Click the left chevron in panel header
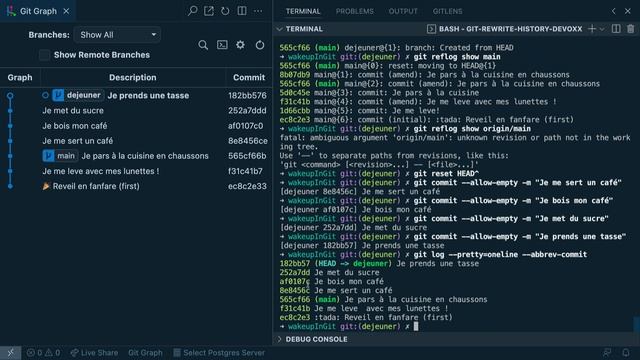640x360 pixels. click(x=613, y=11)
